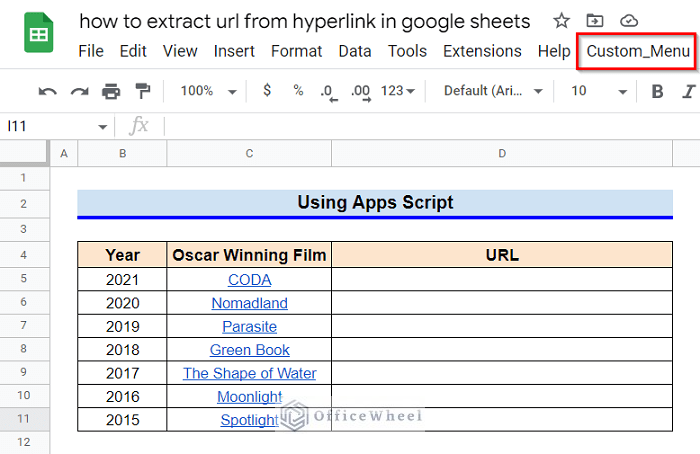Select the cell containing 2021
Viewport: 700px width, 454px height.
pos(122,280)
